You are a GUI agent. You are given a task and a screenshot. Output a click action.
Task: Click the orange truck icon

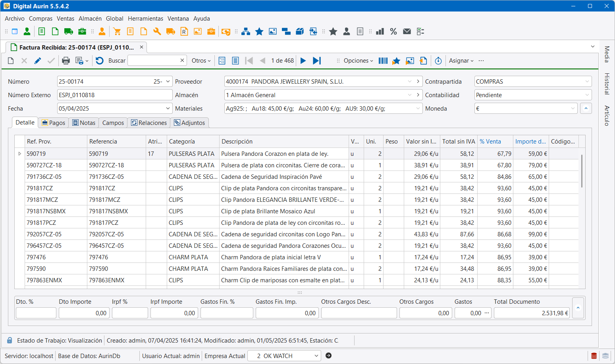171,31
